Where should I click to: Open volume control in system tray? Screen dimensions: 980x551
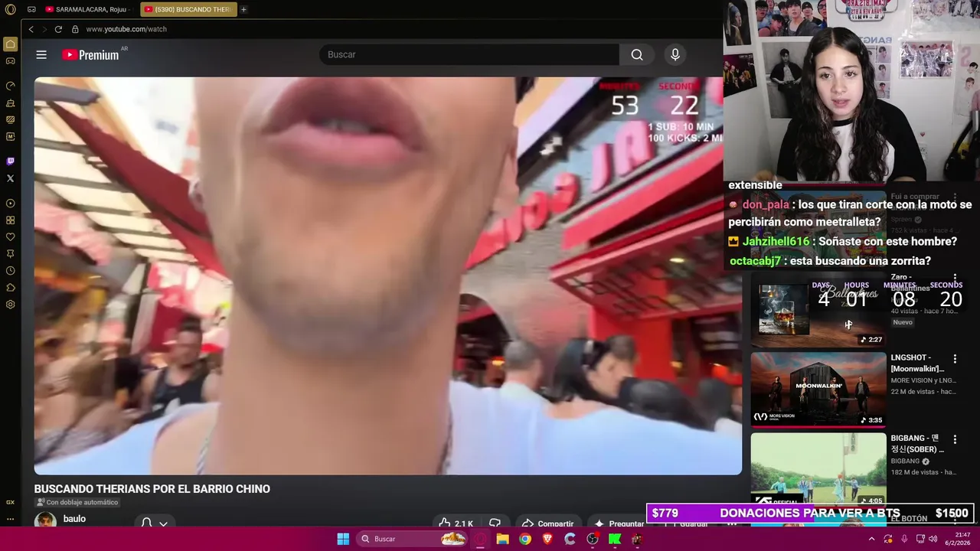[x=933, y=539]
